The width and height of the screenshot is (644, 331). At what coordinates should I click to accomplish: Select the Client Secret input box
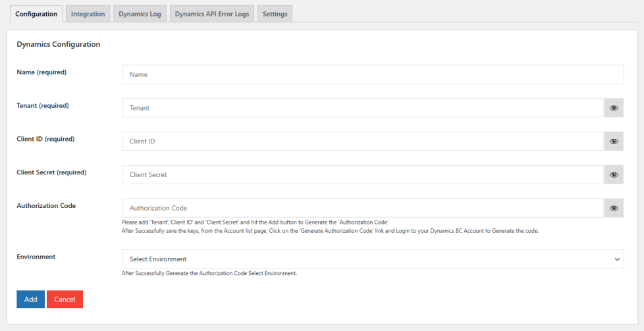pos(362,175)
